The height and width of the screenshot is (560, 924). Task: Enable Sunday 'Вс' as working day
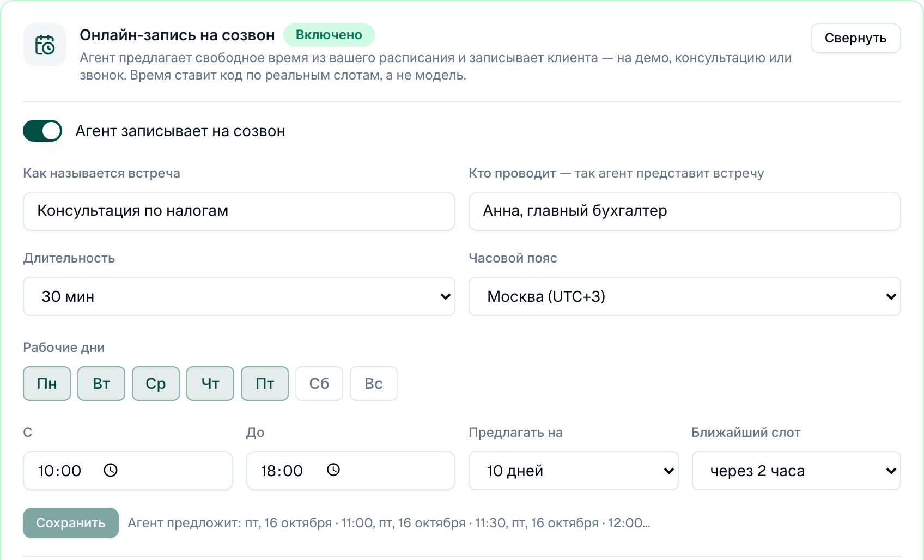click(374, 384)
